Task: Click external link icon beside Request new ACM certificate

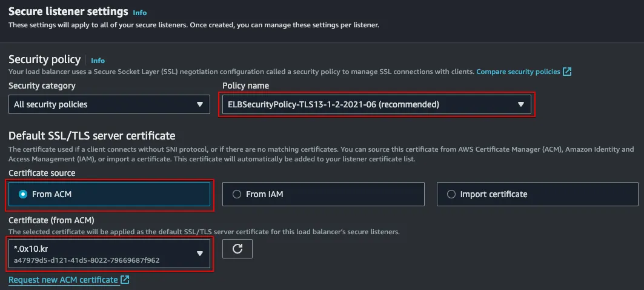Action: (125, 280)
